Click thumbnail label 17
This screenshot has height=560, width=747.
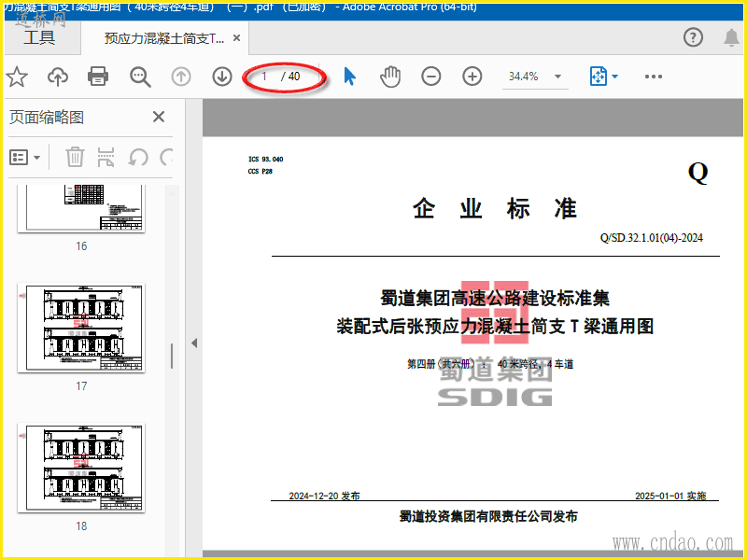(81, 386)
